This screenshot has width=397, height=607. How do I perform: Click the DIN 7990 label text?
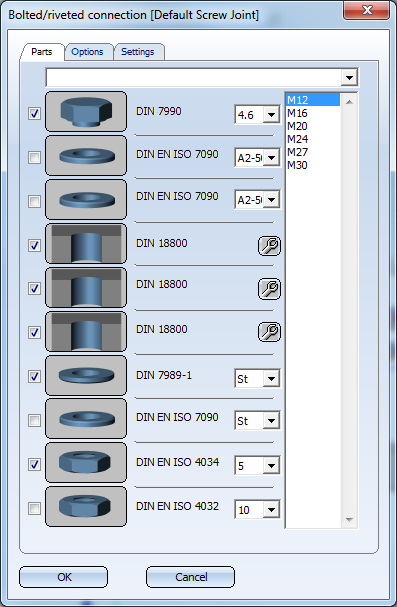click(x=159, y=111)
